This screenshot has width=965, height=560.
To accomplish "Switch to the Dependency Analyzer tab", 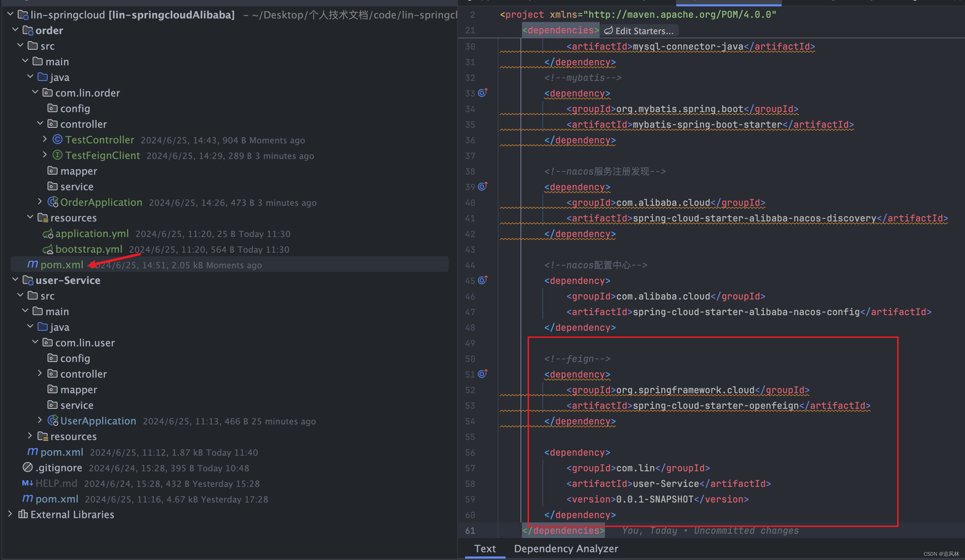I will tap(566, 549).
